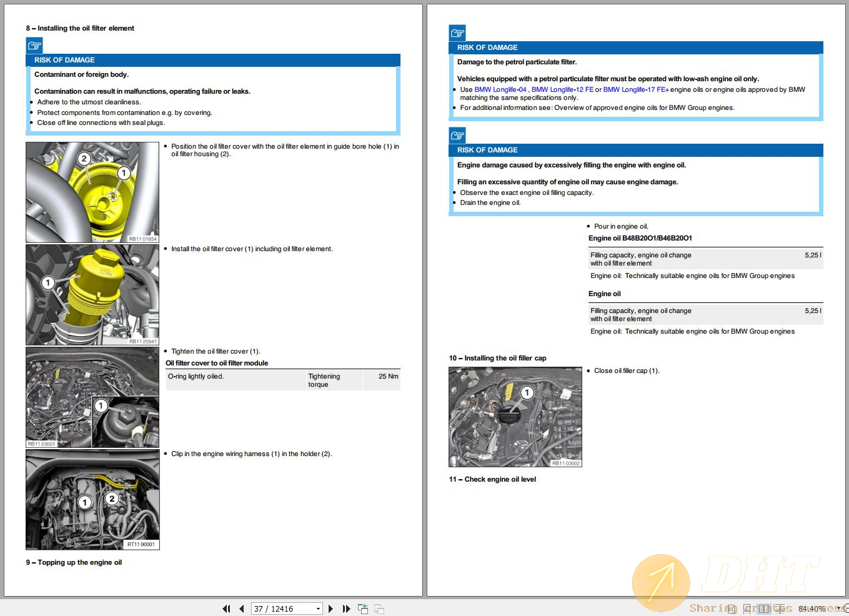Click heading 9 – Topping up the engine oil
Image resolution: width=849 pixels, height=616 pixels.
tap(74, 562)
